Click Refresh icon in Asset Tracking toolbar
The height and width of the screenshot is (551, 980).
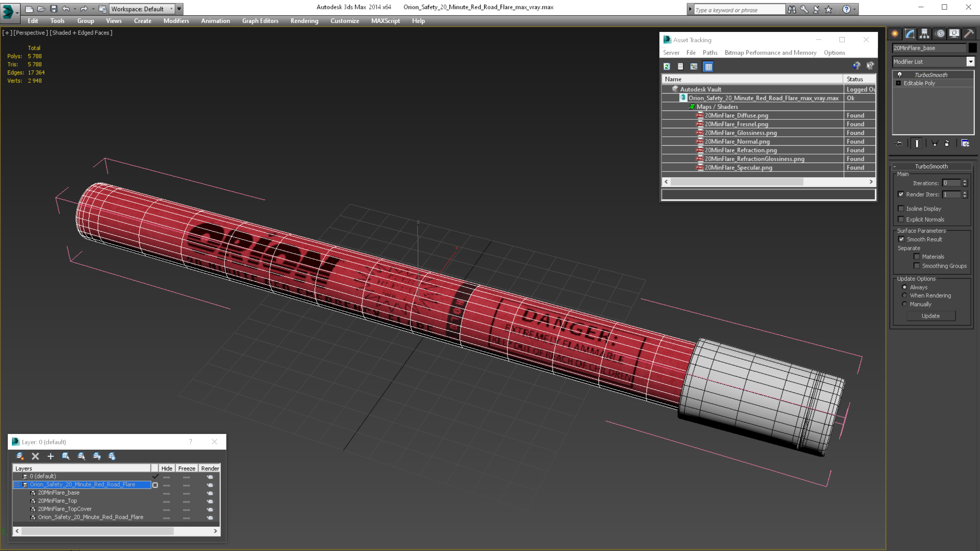pyautogui.click(x=667, y=67)
